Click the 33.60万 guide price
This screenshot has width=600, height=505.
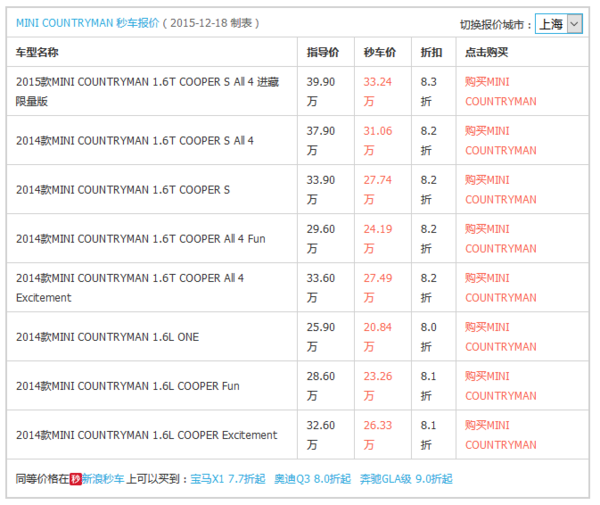click(321, 288)
